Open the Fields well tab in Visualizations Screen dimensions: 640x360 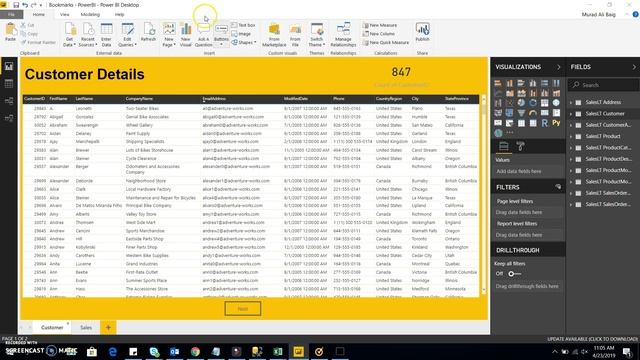click(x=504, y=146)
